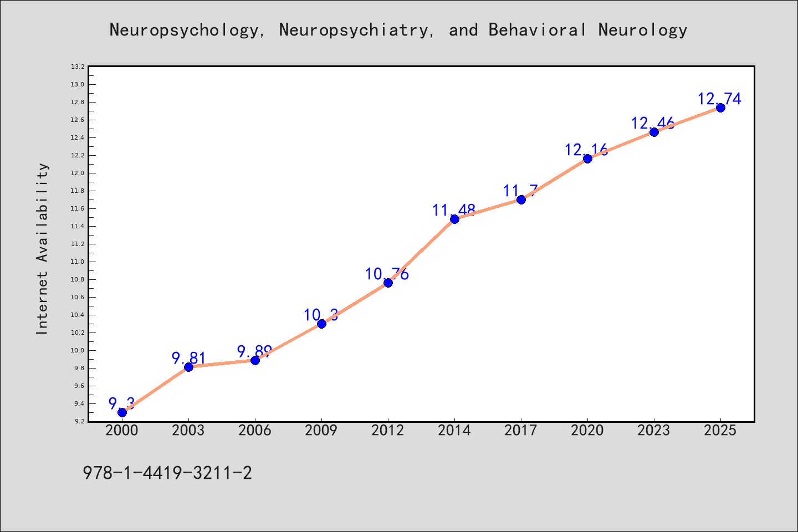The width and height of the screenshot is (798, 532).
Task: Select the data point labeled 12.46
Action: [654, 132]
